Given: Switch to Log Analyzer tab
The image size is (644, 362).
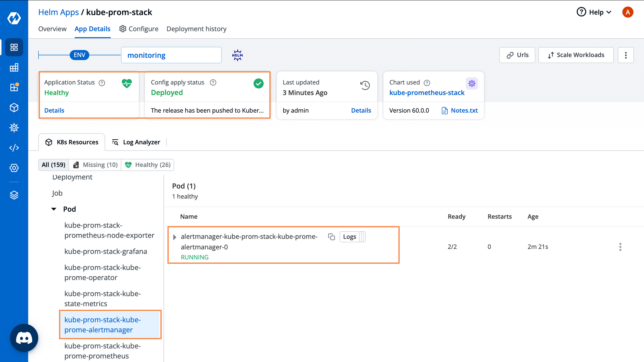Looking at the screenshot, I should (x=136, y=142).
